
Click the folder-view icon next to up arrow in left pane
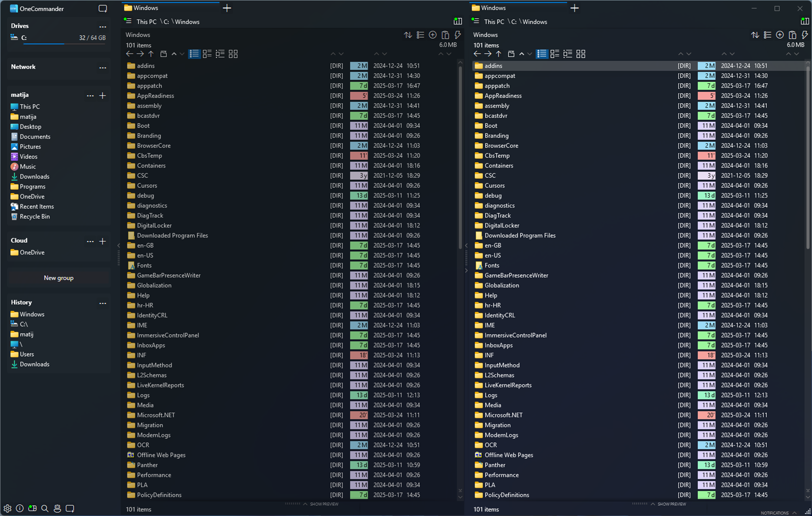tap(163, 54)
